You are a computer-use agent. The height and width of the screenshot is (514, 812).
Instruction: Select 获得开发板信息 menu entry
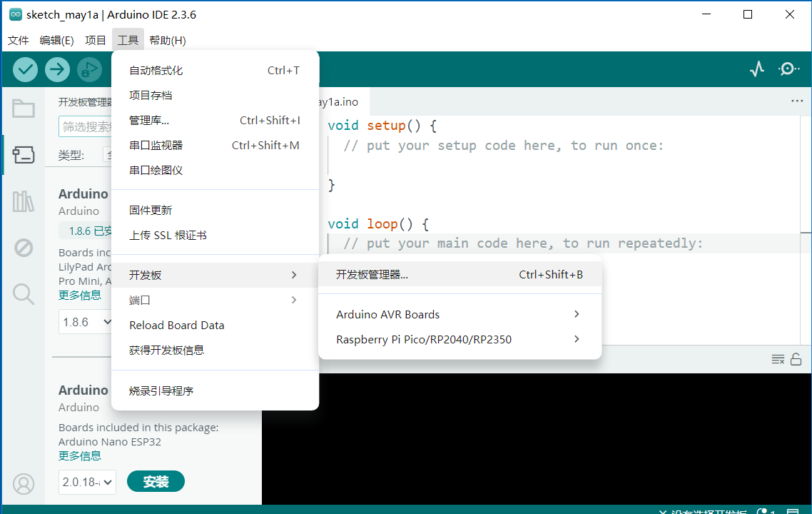coord(215,351)
